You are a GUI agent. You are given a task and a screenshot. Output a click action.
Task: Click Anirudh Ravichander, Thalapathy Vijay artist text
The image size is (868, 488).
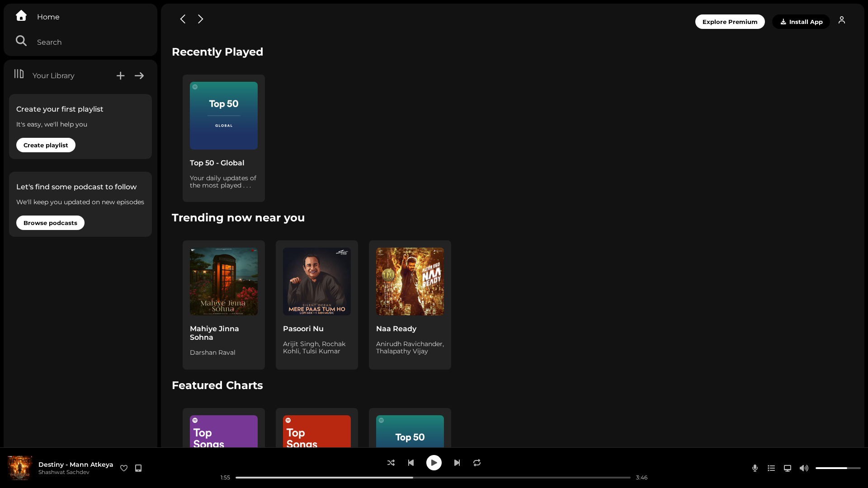pyautogui.click(x=410, y=347)
